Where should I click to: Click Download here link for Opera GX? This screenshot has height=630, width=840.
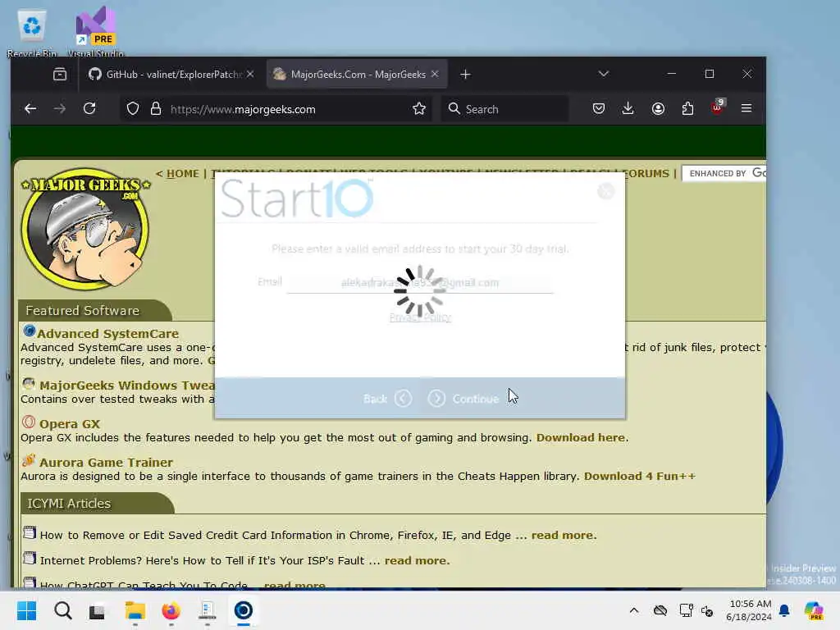tap(581, 438)
